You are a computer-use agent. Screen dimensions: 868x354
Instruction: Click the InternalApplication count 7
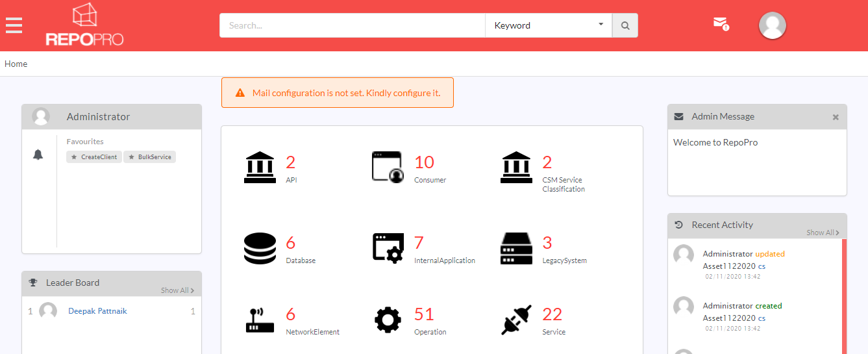(419, 243)
